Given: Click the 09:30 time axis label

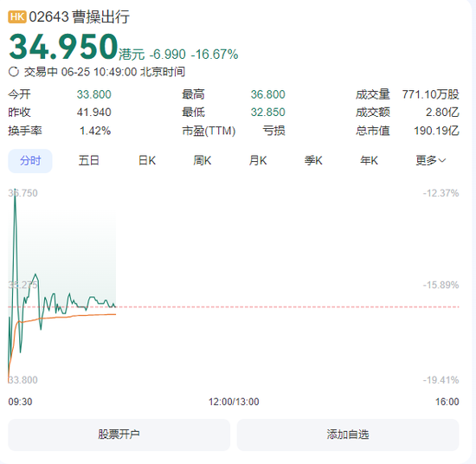Looking at the screenshot, I should click(20, 402).
